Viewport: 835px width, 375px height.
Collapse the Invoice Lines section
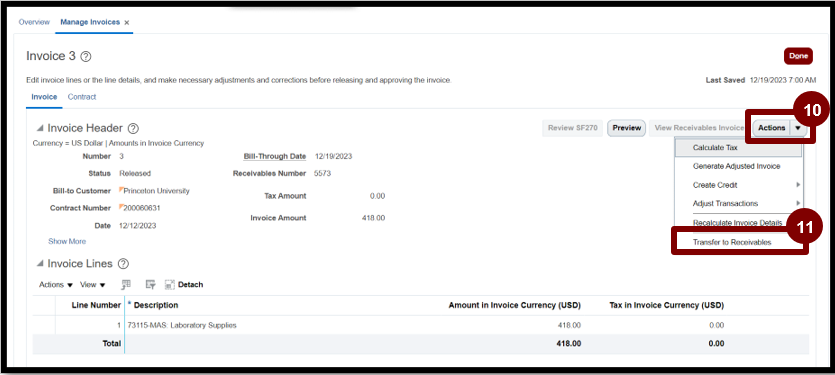[40, 264]
